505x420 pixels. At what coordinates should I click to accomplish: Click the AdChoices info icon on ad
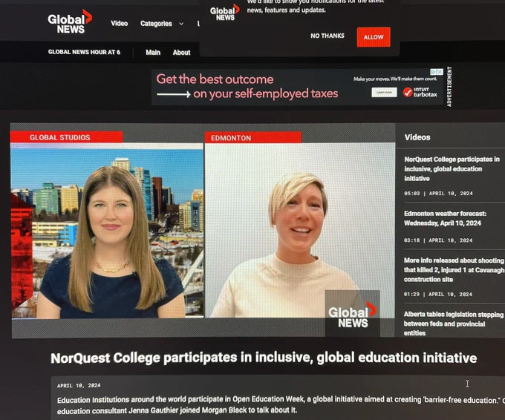click(434, 72)
